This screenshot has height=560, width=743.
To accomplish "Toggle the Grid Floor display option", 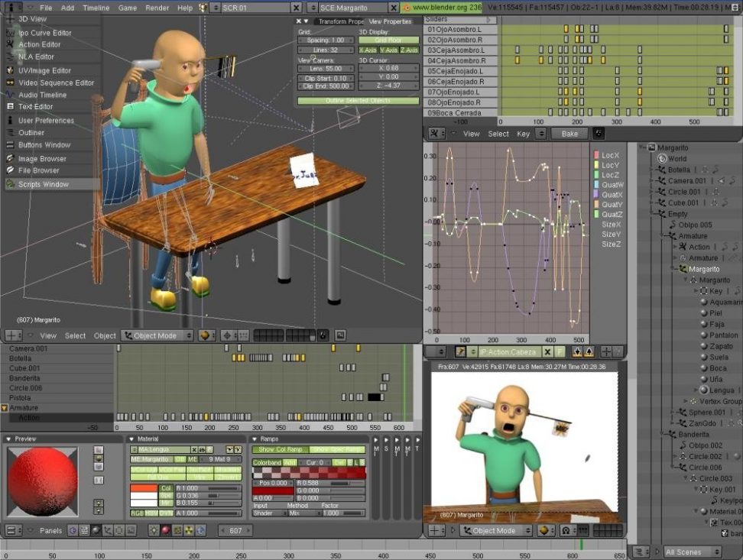I will coord(390,40).
